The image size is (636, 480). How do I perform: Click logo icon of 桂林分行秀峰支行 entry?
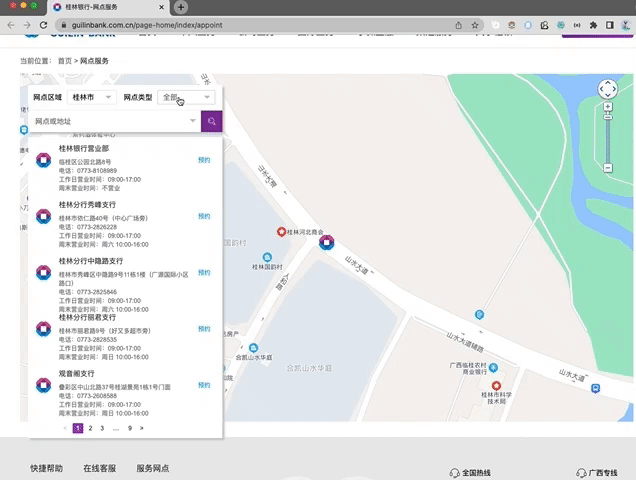(x=43, y=216)
